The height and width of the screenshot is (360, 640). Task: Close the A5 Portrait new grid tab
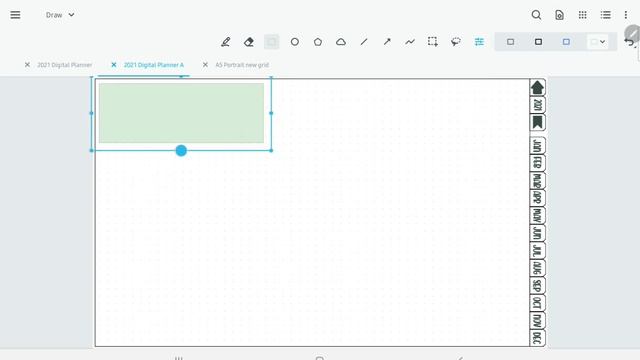[205, 64]
